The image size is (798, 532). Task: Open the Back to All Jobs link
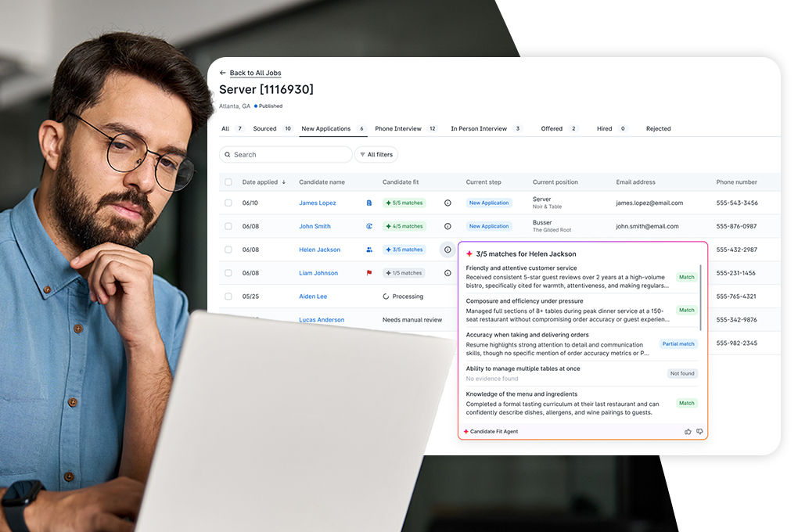pyautogui.click(x=255, y=73)
